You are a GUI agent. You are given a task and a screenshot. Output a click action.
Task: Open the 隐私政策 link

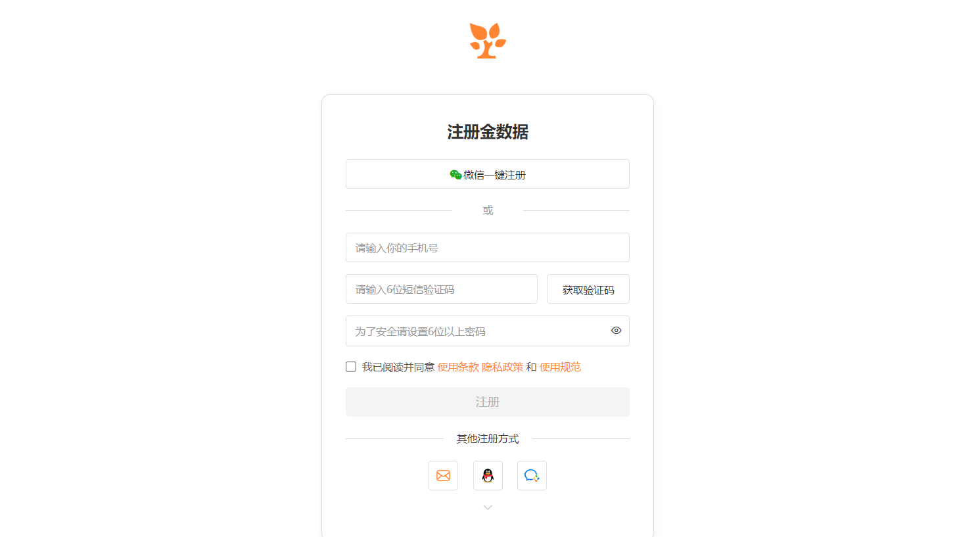pyautogui.click(x=503, y=367)
